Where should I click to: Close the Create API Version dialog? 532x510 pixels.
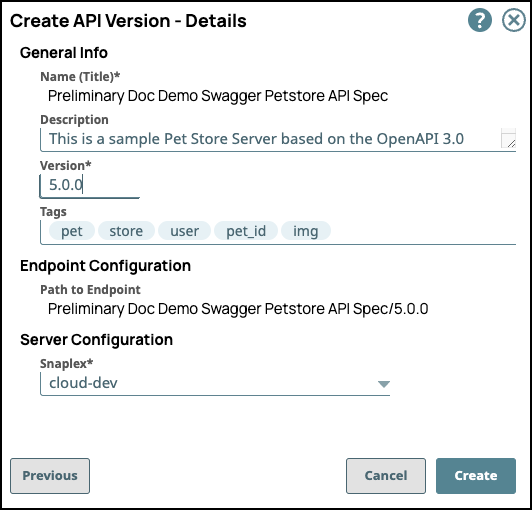(514, 20)
